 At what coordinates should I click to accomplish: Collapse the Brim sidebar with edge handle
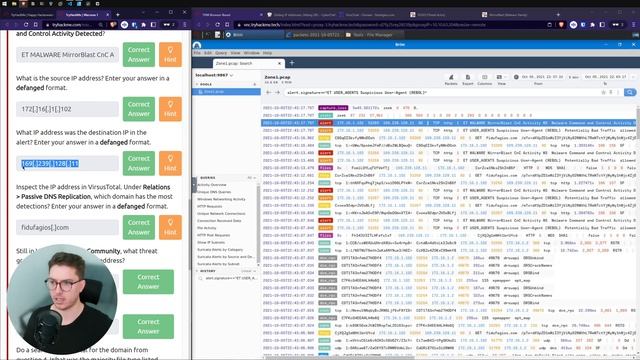tap(194, 185)
